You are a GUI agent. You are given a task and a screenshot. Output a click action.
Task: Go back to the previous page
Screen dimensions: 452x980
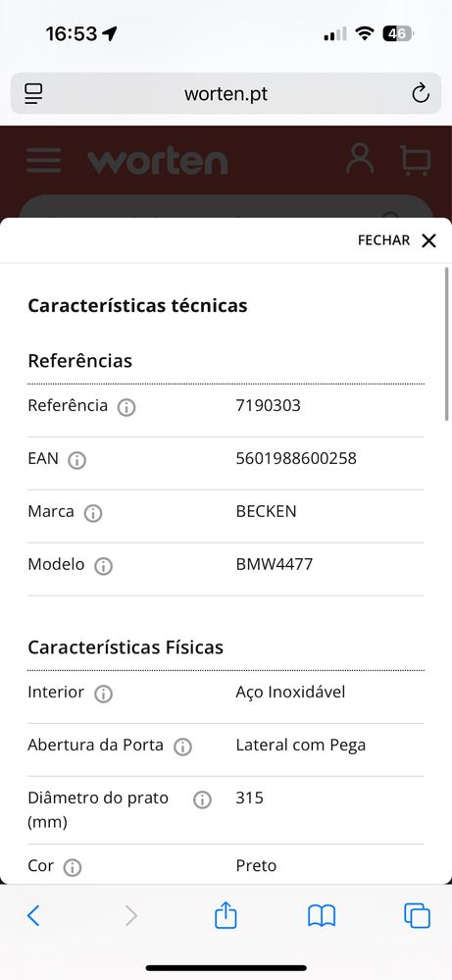[x=33, y=916]
